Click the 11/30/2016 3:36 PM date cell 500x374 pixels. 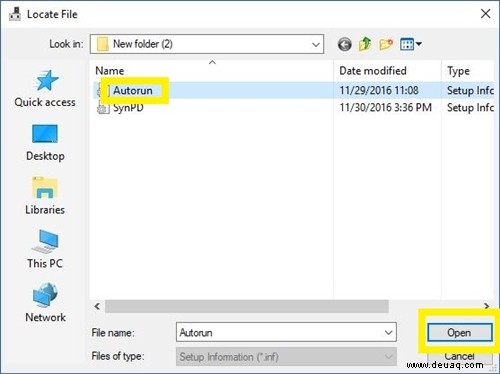tap(386, 108)
